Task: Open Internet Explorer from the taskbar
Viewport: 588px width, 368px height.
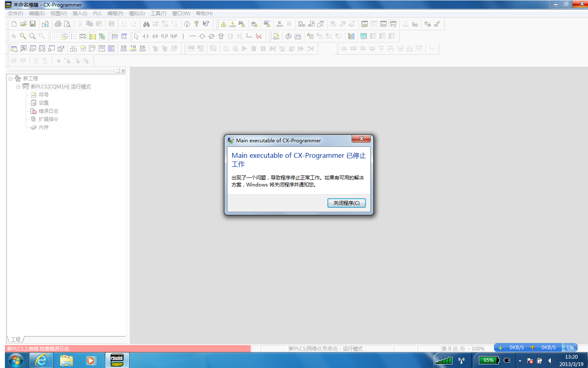Action: [x=41, y=360]
